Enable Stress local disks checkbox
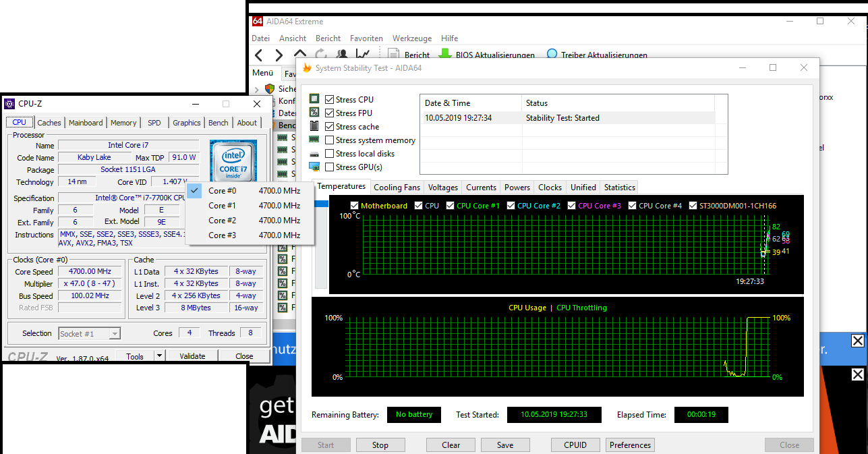The image size is (868, 454). pos(329,154)
